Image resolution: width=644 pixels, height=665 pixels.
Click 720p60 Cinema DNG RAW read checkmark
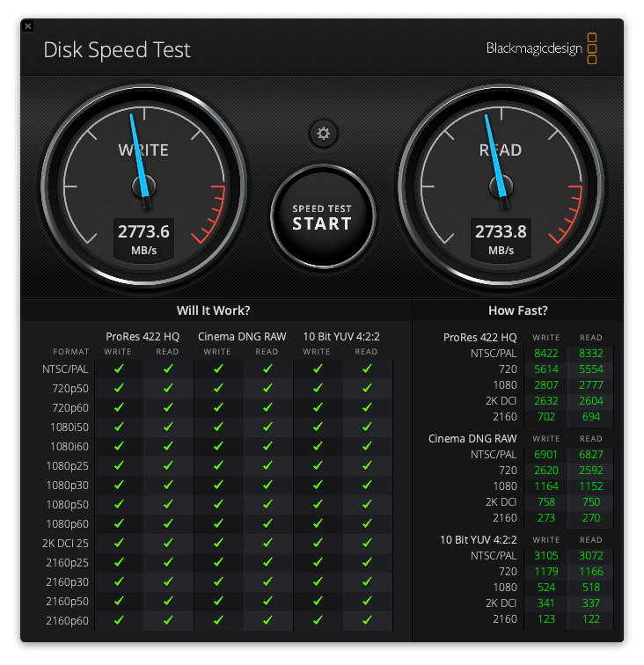pyautogui.click(x=267, y=407)
